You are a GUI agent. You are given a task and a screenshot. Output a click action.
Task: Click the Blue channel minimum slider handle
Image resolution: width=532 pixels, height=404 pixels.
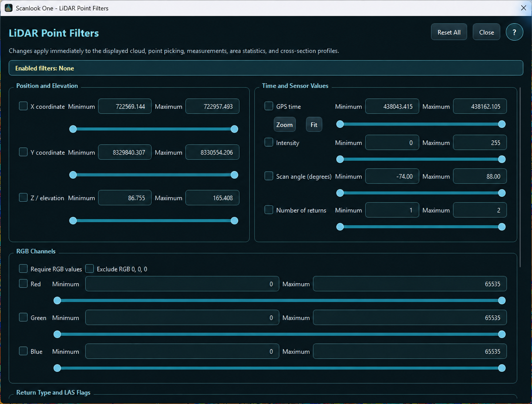coord(57,368)
